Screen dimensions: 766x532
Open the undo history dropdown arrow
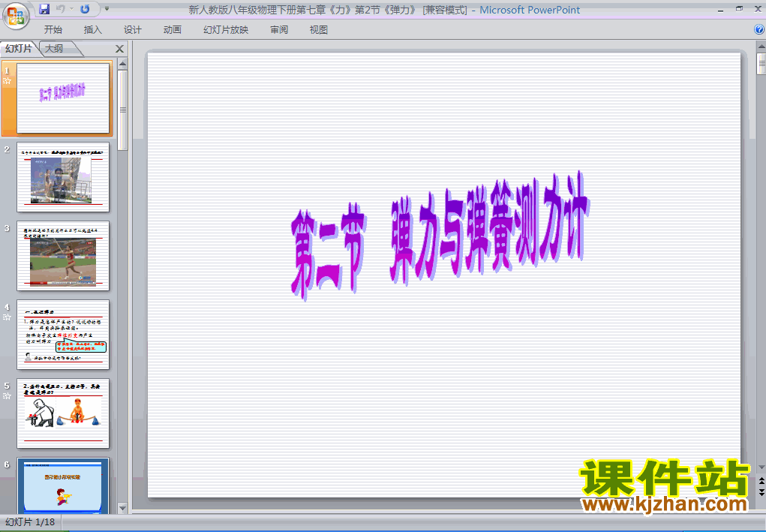click(x=71, y=9)
